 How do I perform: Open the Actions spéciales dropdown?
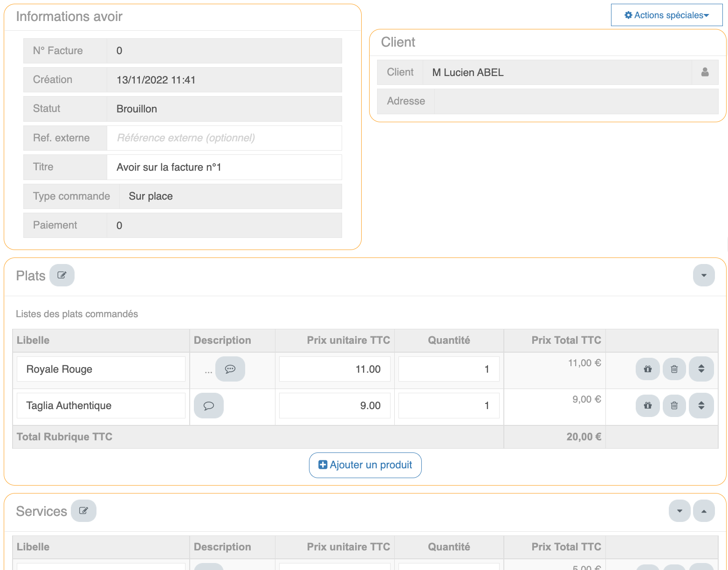pos(666,15)
